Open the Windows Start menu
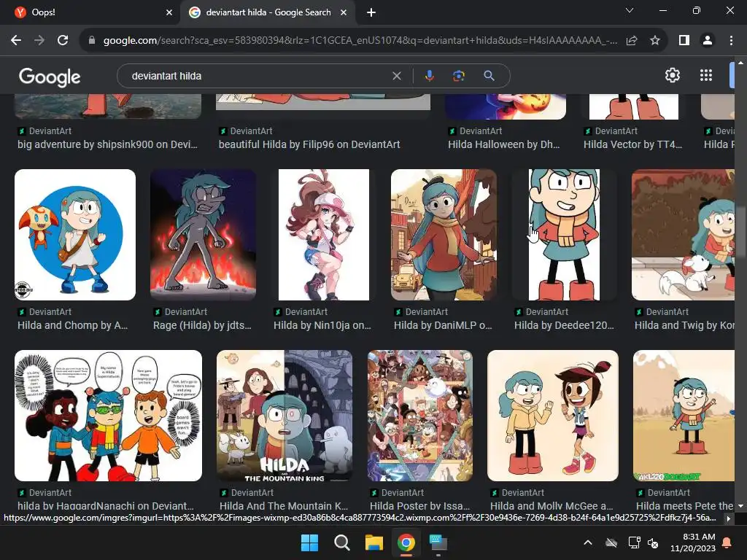This screenshot has height=560, width=747. (x=309, y=542)
